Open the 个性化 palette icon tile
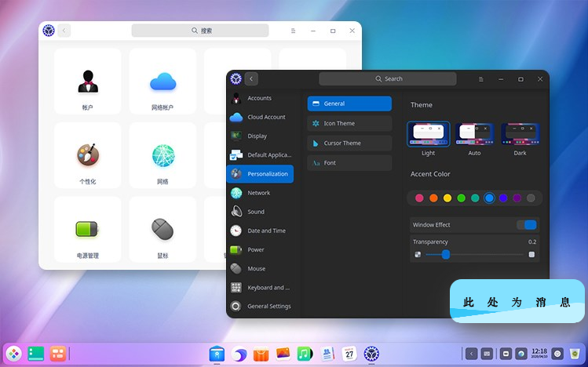This screenshot has height=367, width=588. tap(87, 157)
